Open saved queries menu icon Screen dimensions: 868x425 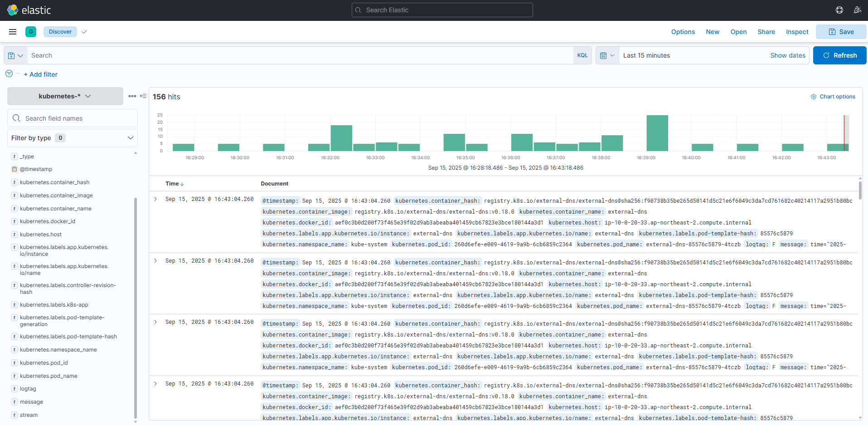point(15,55)
